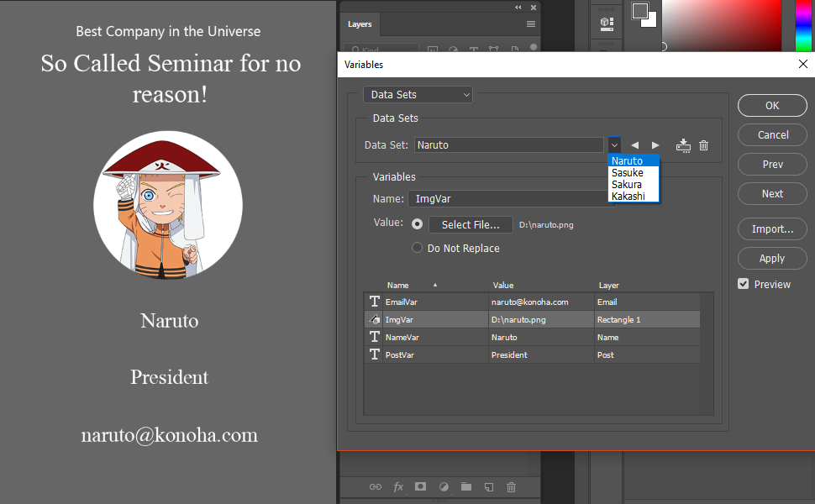Click the 3D cube panel icon
The height and width of the screenshot is (504, 815).
pyautogui.click(x=607, y=24)
